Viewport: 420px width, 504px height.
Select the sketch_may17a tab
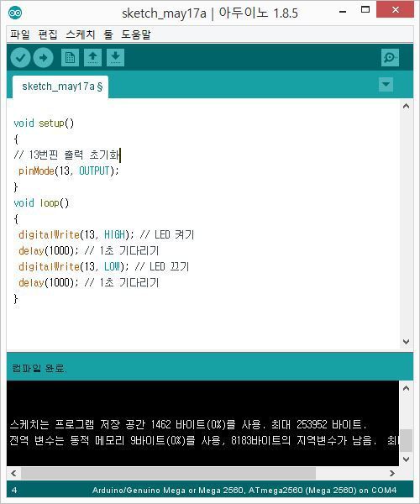pos(60,87)
